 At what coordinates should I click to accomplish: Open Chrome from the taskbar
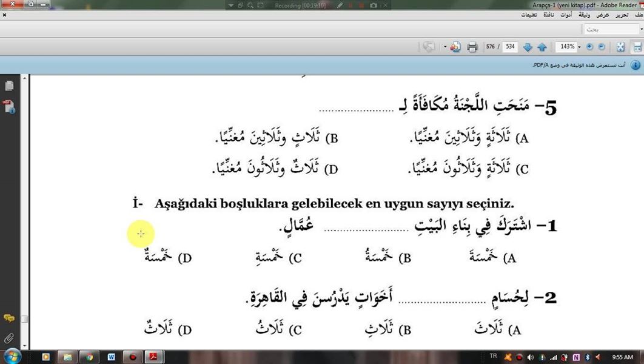pos(89,357)
